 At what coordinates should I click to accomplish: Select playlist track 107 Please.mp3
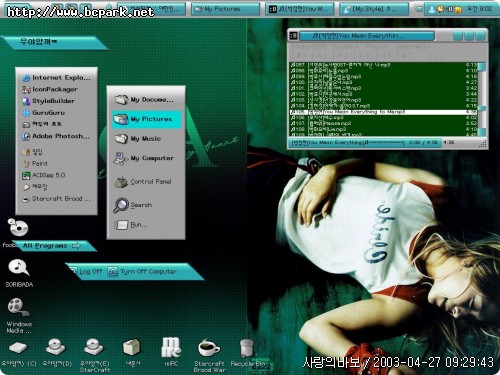point(384,123)
